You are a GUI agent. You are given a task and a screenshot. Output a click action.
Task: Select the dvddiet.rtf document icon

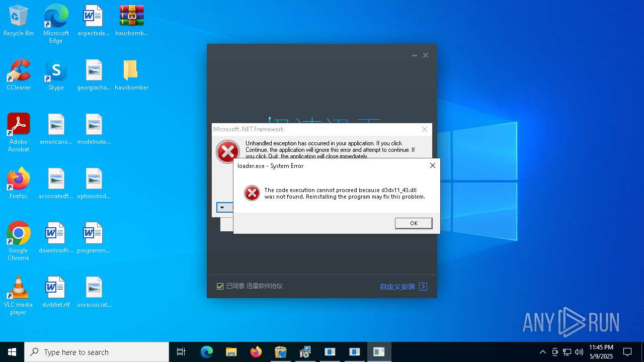coord(56,293)
